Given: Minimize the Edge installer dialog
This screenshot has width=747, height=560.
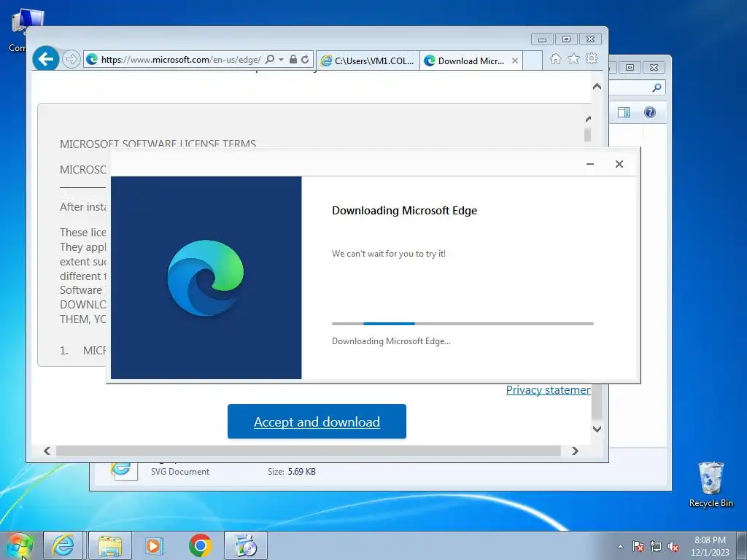Looking at the screenshot, I should point(590,164).
